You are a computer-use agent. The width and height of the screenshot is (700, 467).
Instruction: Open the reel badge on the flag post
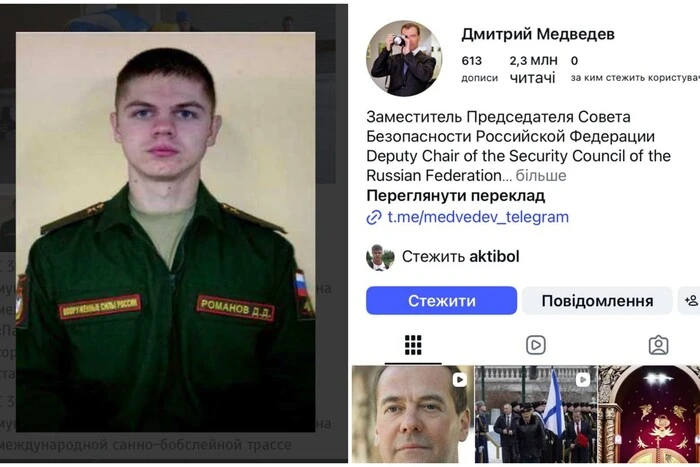(582, 379)
